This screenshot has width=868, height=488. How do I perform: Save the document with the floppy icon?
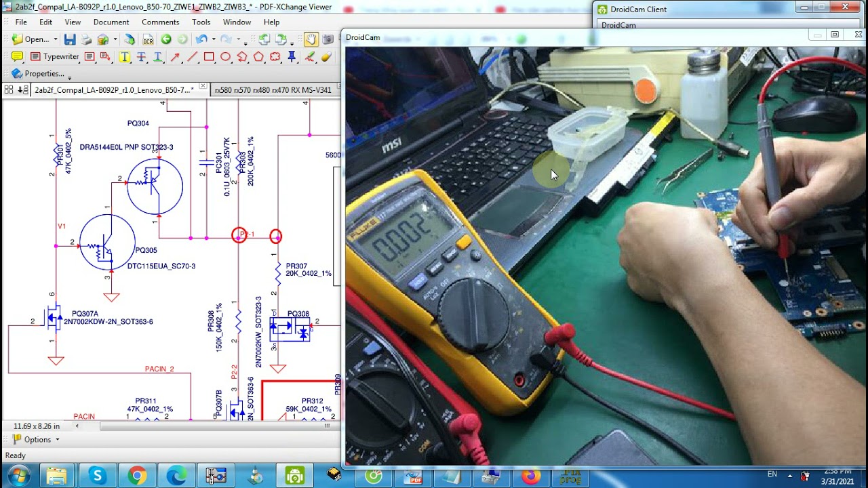pos(70,39)
